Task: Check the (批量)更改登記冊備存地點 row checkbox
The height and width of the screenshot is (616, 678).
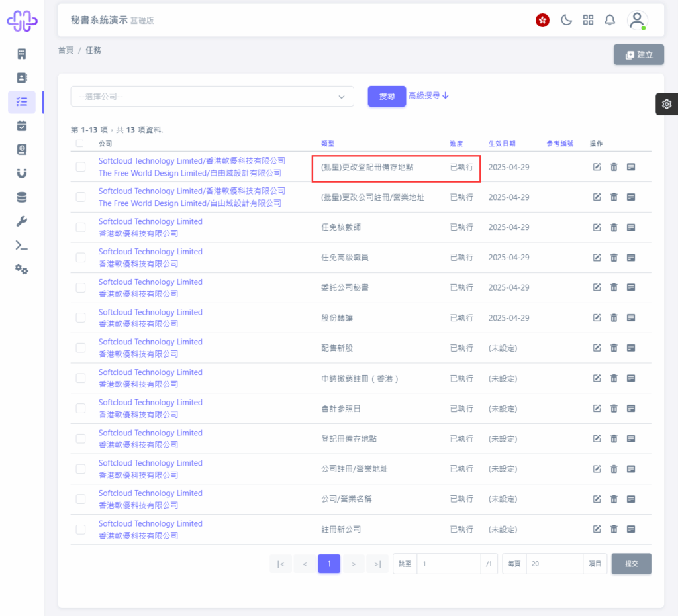Action: pyautogui.click(x=80, y=166)
